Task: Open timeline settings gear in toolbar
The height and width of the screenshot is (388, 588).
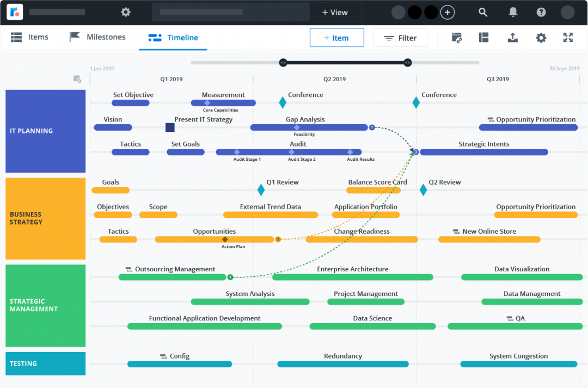Action: tap(541, 38)
